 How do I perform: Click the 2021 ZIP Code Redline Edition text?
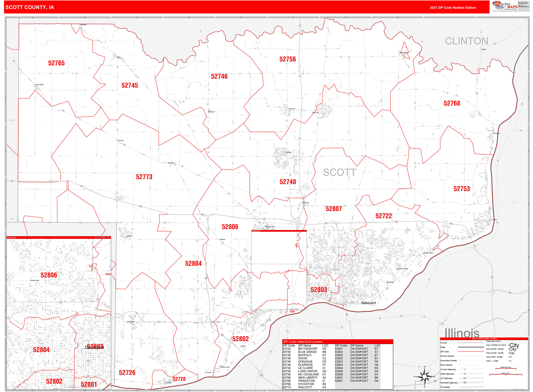(x=453, y=8)
